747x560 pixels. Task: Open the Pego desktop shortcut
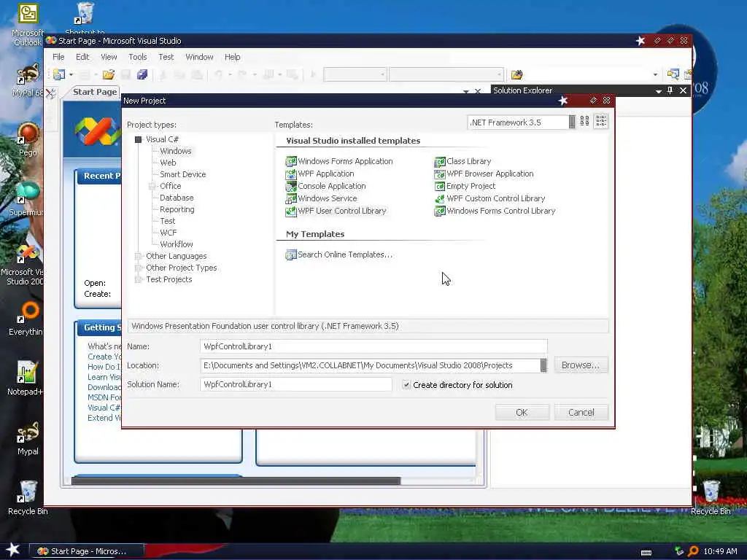28,139
